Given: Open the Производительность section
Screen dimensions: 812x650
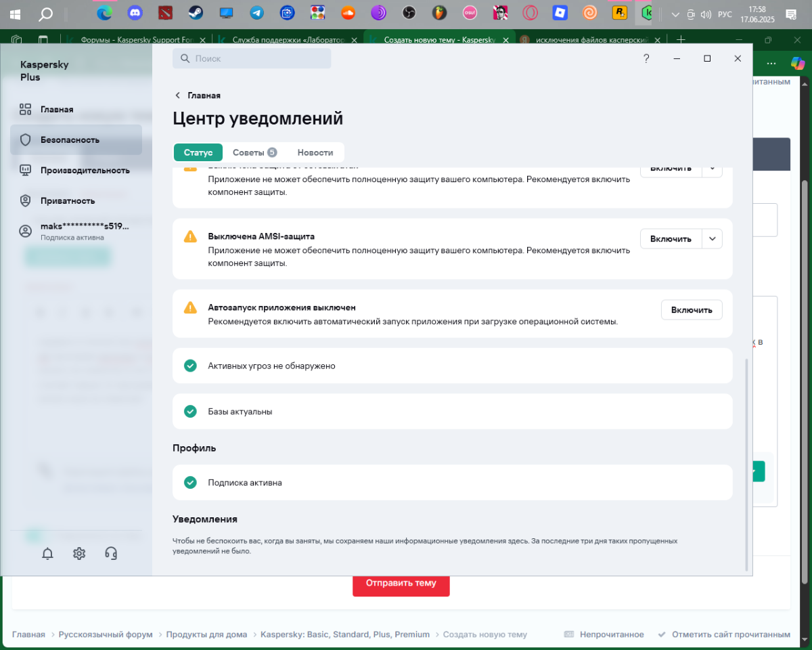Looking at the screenshot, I should coord(76,170).
